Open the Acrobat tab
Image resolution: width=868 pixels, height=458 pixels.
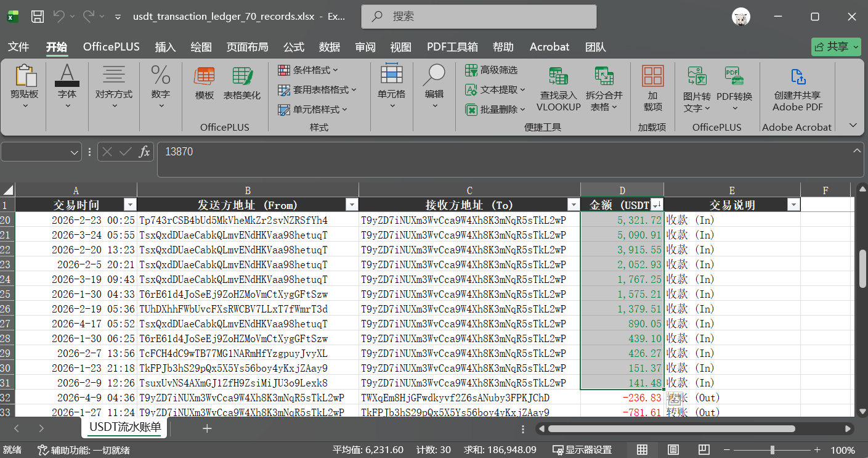tap(550, 47)
